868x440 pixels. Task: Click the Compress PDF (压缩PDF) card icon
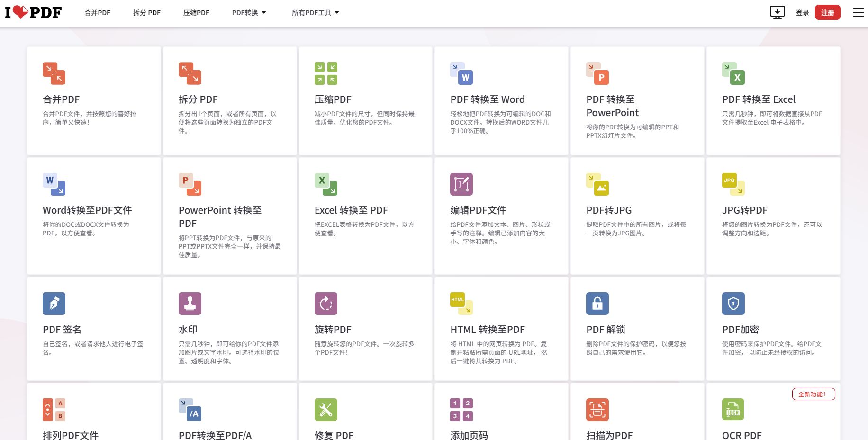pyautogui.click(x=326, y=73)
